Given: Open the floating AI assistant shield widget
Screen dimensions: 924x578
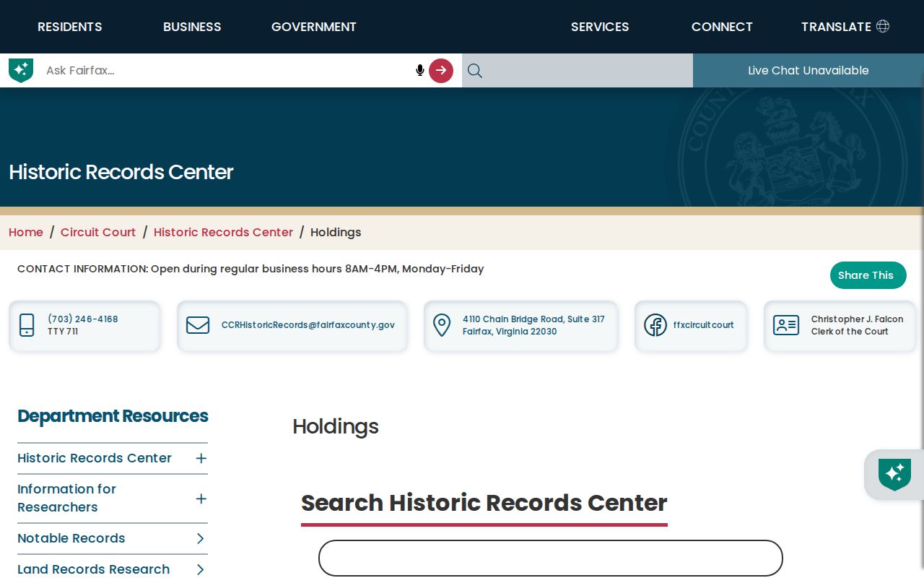Looking at the screenshot, I should coord(894,475).
